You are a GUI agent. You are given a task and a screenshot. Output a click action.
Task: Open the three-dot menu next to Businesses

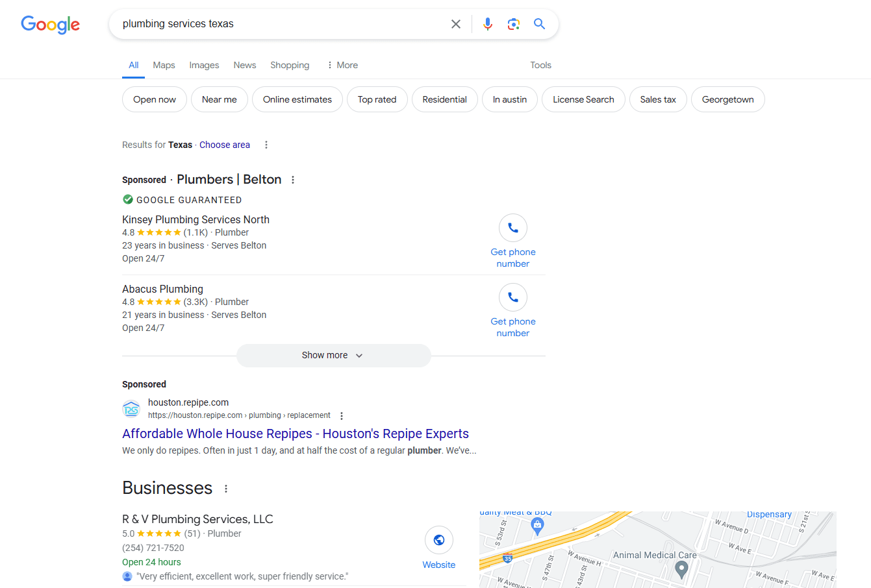tap(226, 489)
